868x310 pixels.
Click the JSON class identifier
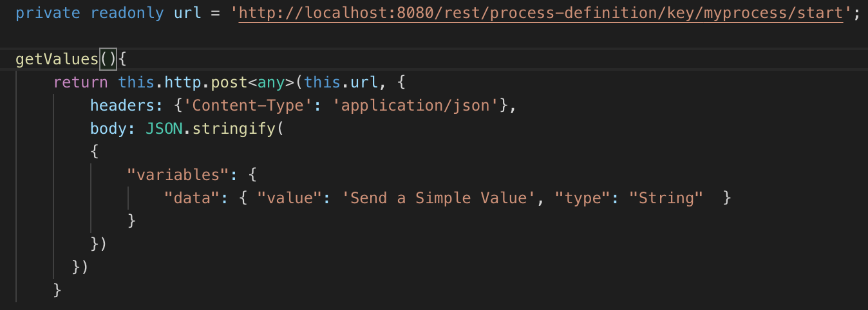pos(164,129)
